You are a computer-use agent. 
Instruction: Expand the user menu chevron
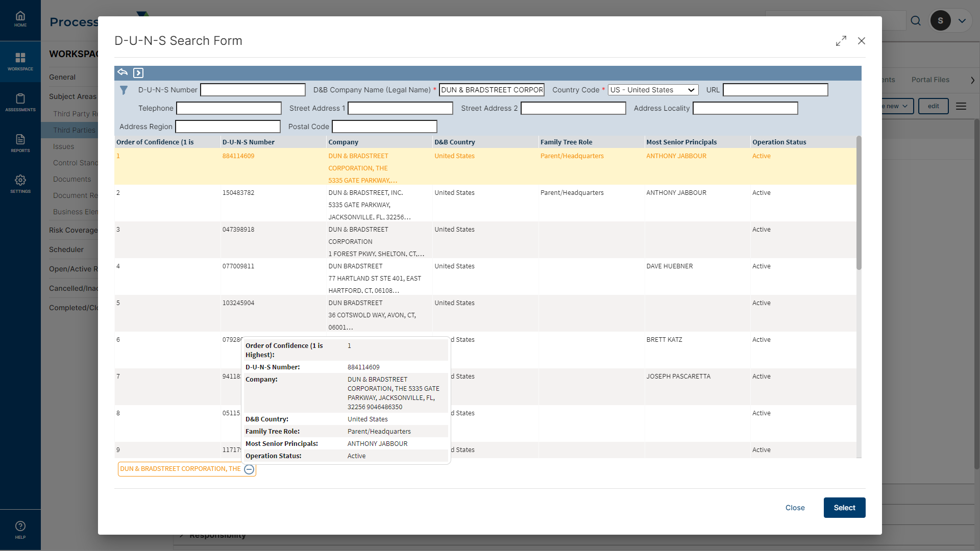pos(962,21)
